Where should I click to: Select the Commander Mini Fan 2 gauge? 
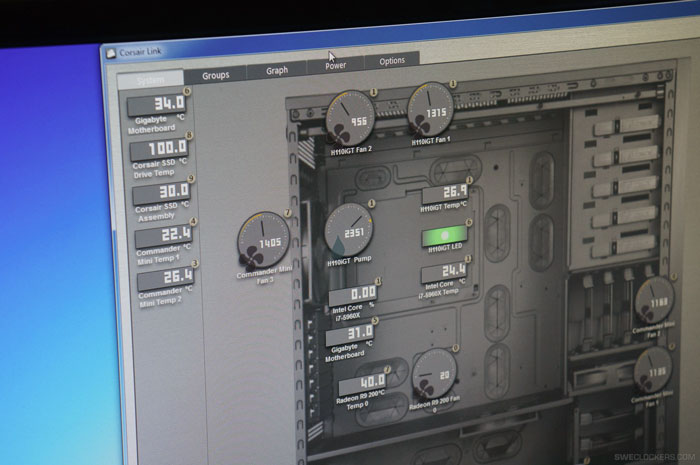tap(654, 299)
